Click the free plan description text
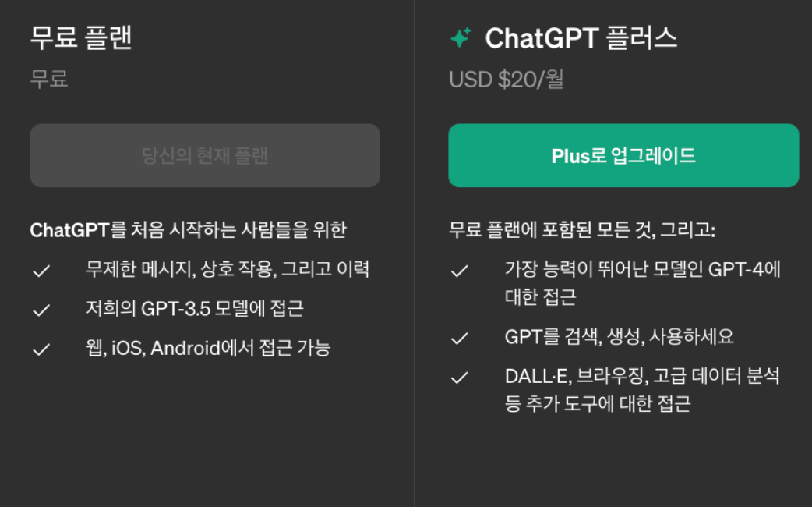Image resolution: width=812 pixels, height=507 pixels. pyautogui.click(x=189, y=228)
